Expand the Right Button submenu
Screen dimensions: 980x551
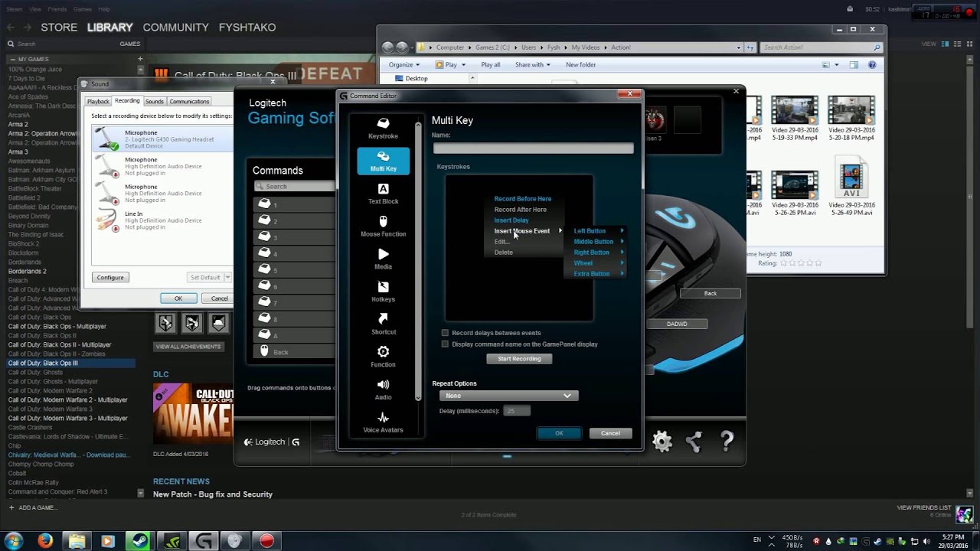pos(598,252)
